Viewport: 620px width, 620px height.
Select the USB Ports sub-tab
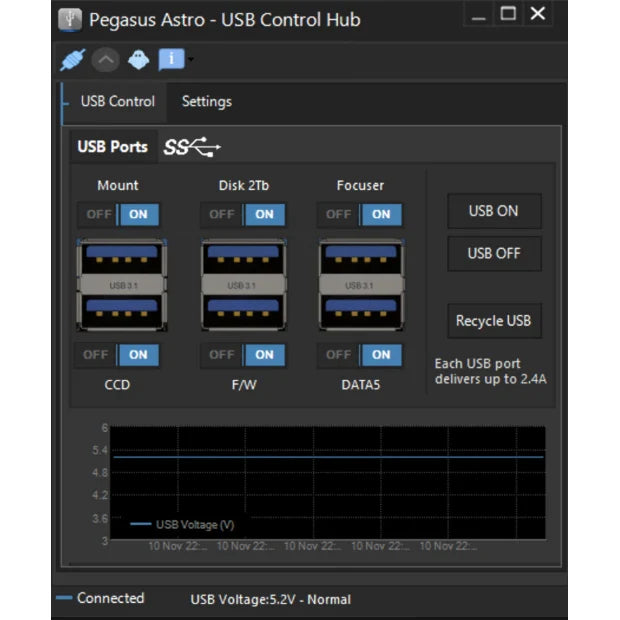(113, 147)
